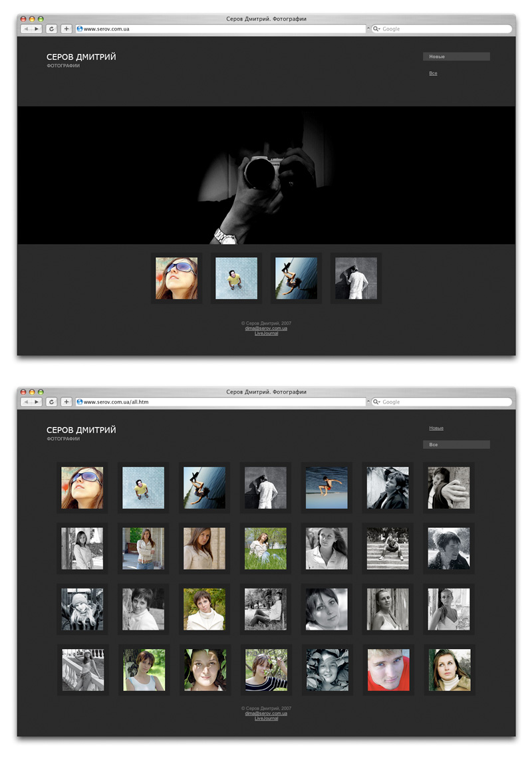Select the Все tab in bottom window

tap(456, 444)
